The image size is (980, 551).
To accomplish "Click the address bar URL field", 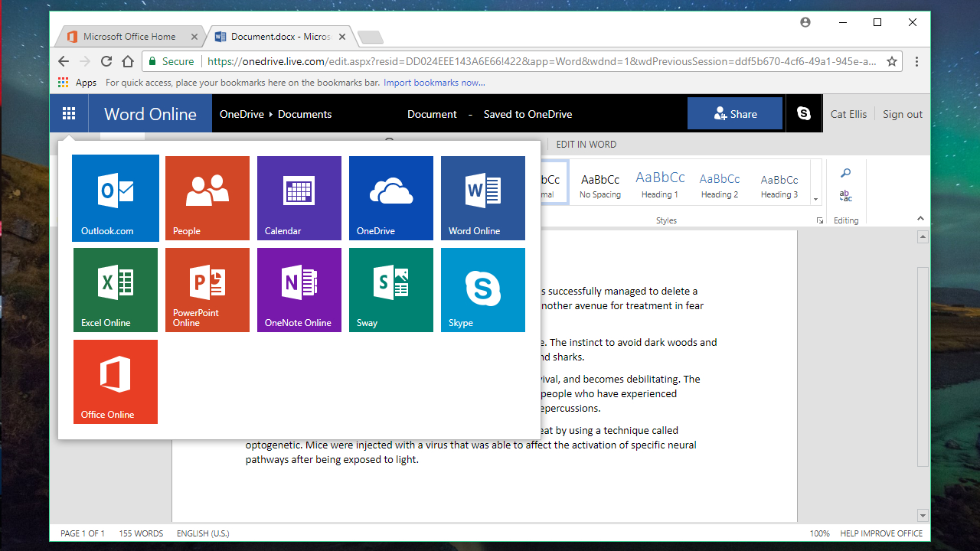I will coord(541,61).
